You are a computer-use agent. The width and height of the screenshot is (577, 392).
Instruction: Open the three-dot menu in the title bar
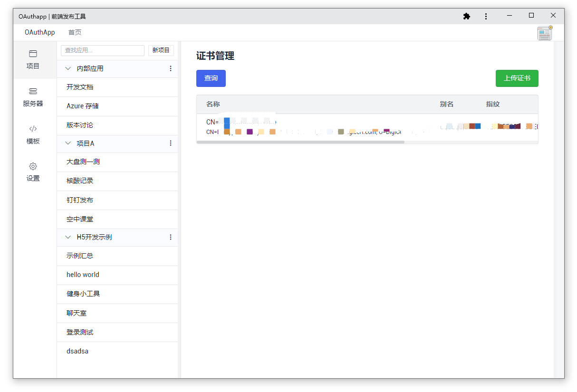click(x=486, y=16)
